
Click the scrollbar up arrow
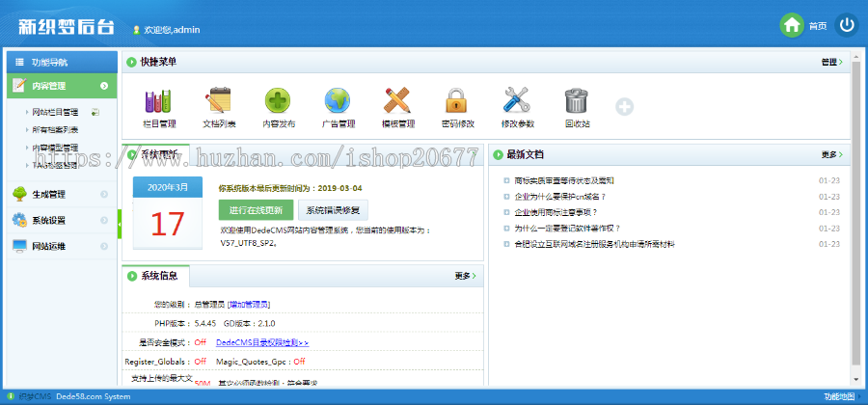tap(856, 58)
